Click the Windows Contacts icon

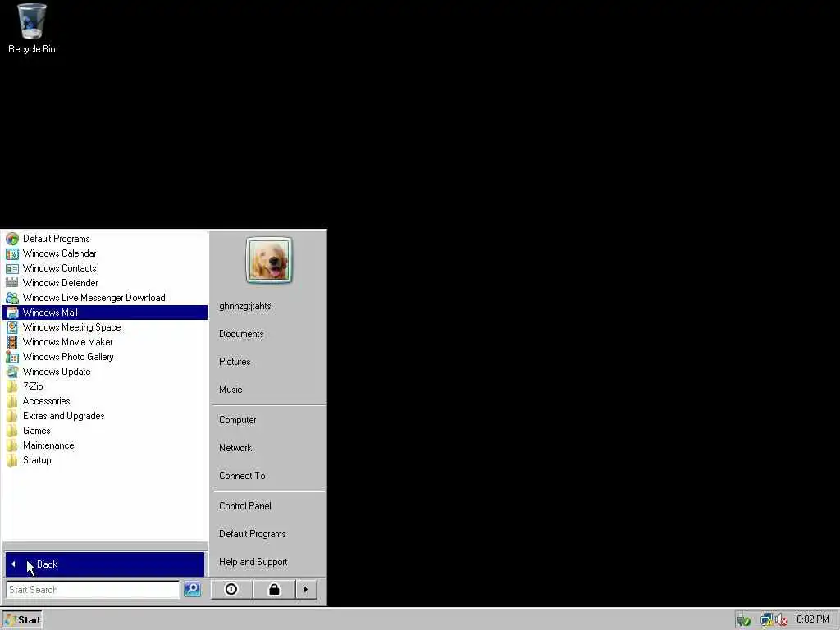[x=11, y=268]
